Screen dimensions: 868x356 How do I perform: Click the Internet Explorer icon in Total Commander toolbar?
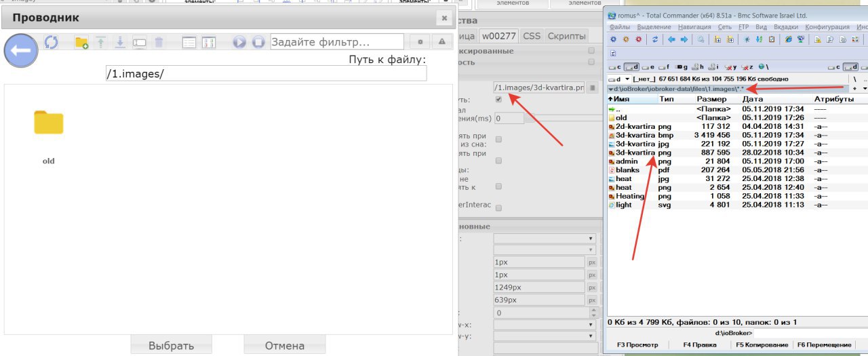(789, 39)
